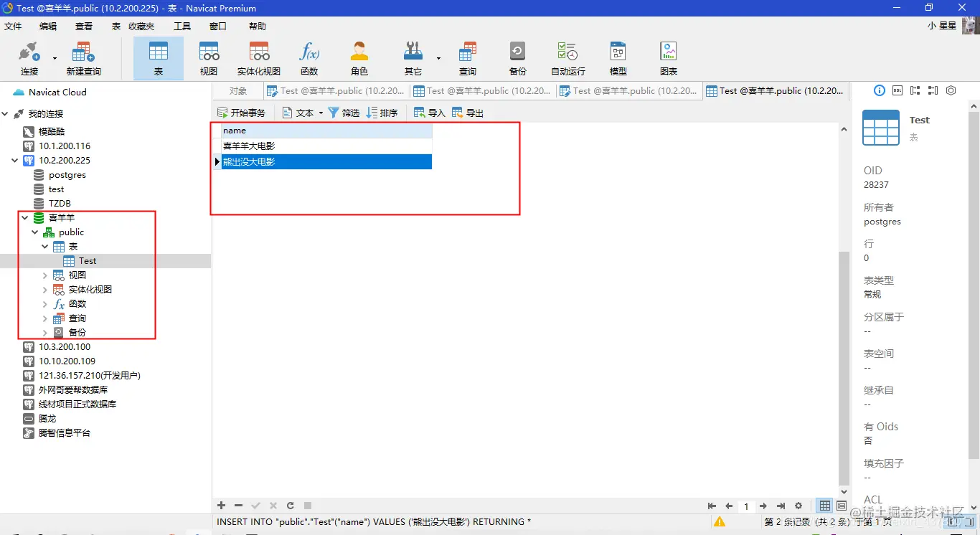Add a record with the plus icon
The image size is (980, 535).
(222, 506)
